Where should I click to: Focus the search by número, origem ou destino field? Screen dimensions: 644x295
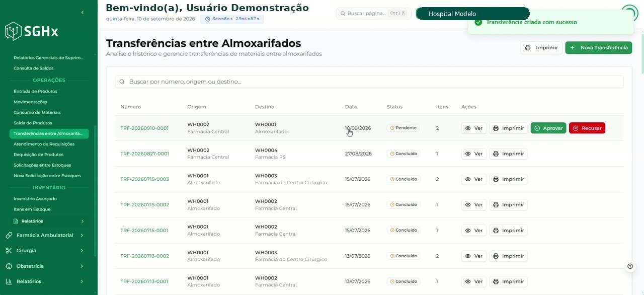pyautogui.click(x=369, y=82)
